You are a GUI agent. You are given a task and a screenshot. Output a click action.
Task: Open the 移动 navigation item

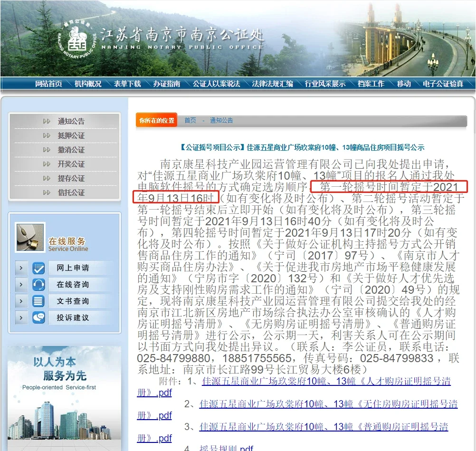coord(404,84)
